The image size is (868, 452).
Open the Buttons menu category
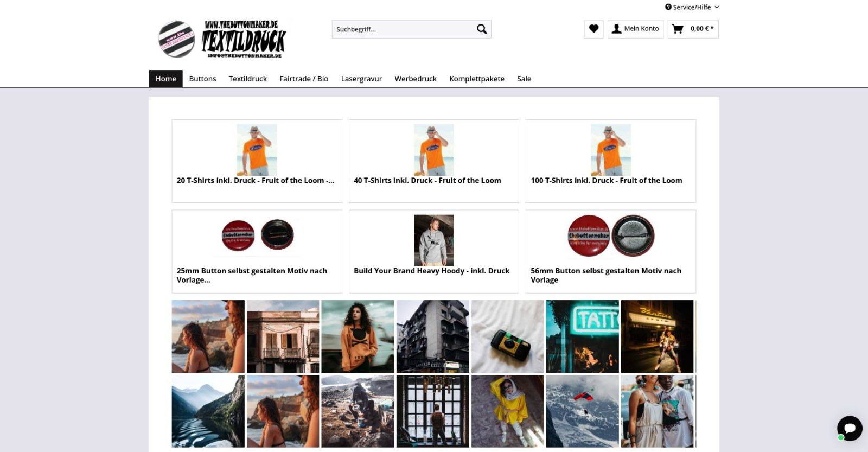click(202, 79)
